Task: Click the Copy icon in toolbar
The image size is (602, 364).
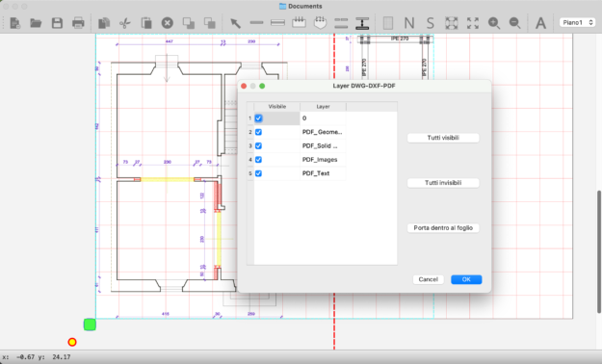Action: click(104, 23)
